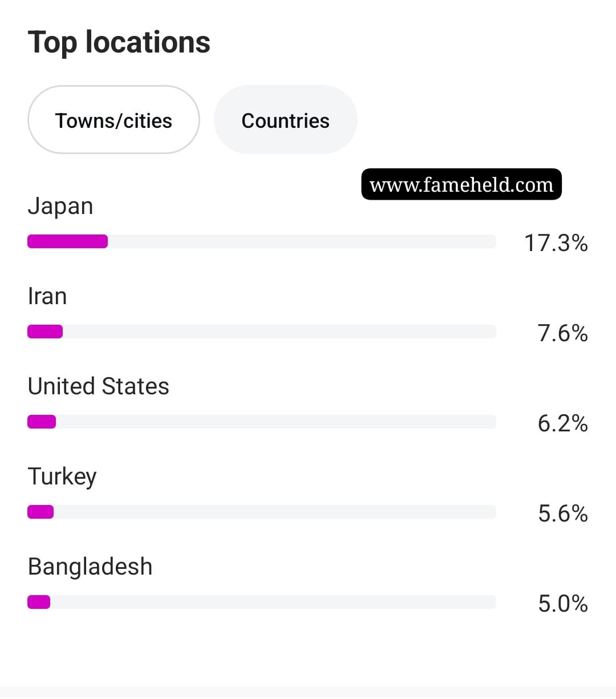Click the Iran percentage bar
This screenshot has height=699, width=616.
[262, 332]
